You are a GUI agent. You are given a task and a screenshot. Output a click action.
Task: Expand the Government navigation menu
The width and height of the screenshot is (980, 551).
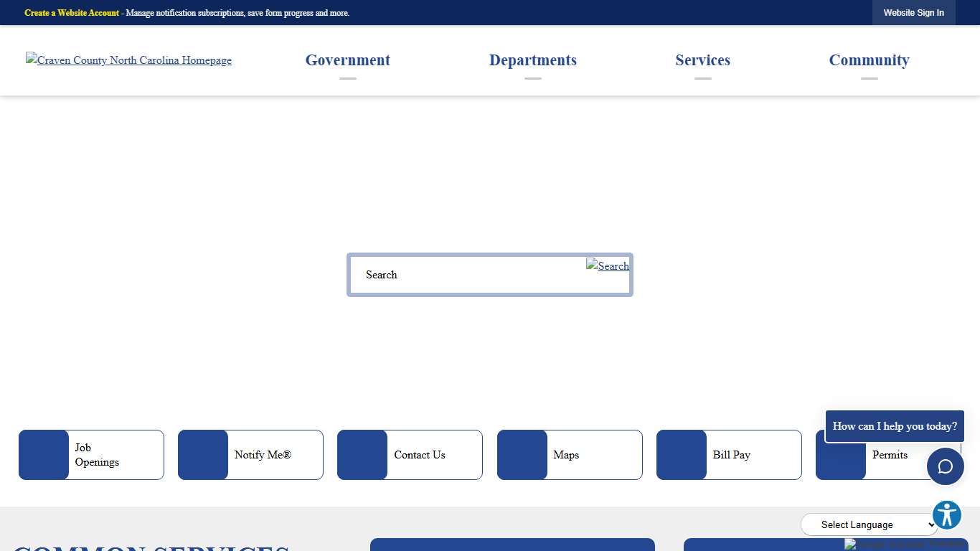(x=347, y=60)
